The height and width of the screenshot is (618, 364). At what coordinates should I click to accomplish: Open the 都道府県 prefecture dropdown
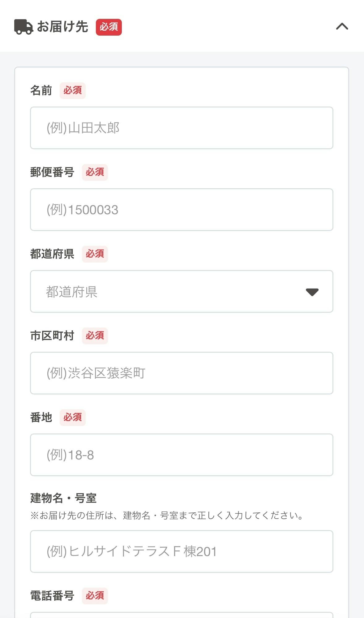pos(182,291)
